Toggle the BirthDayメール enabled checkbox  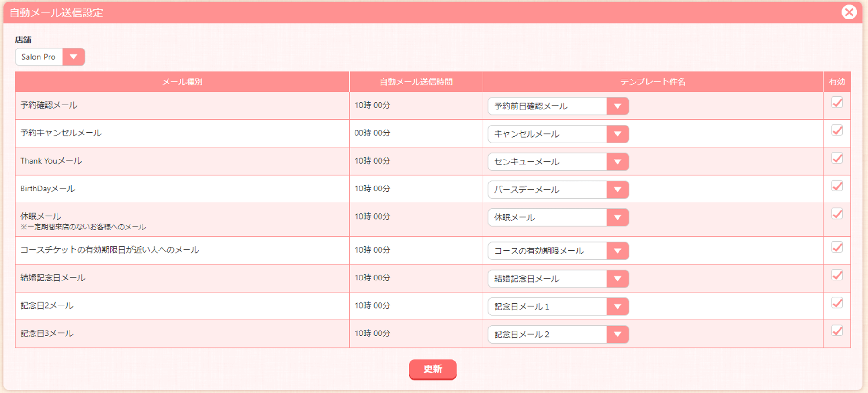[837, 186]
